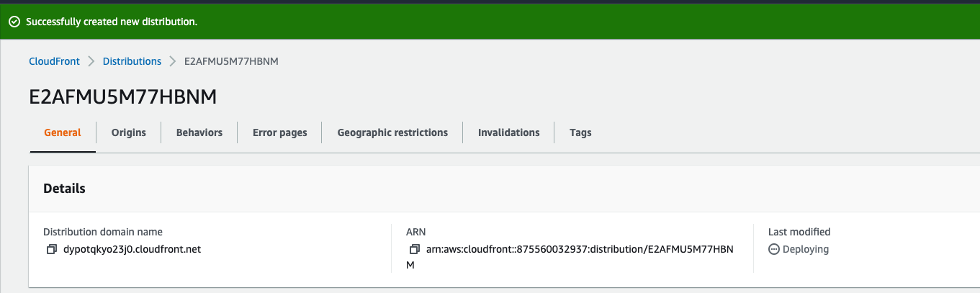Click the chevron after Distributions breadcrumb
The width and height of the screenshot is (980, 293).
tap(173, 61)
